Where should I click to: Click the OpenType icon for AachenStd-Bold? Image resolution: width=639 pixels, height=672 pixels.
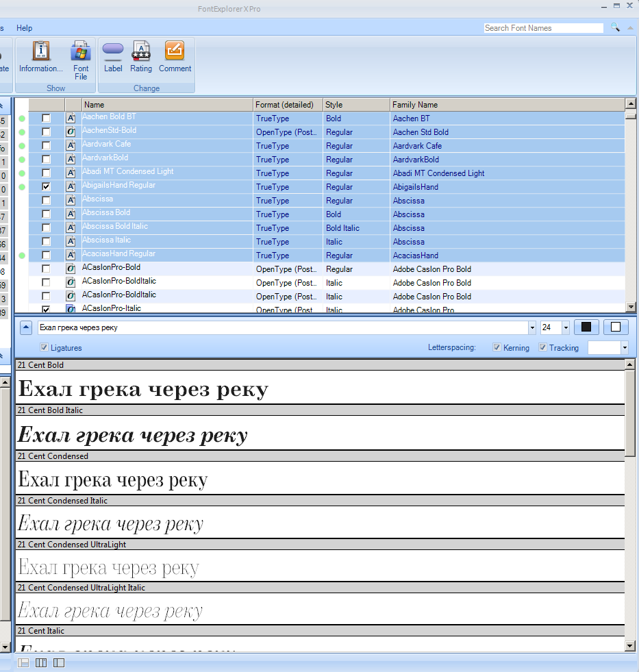point(71,132)
